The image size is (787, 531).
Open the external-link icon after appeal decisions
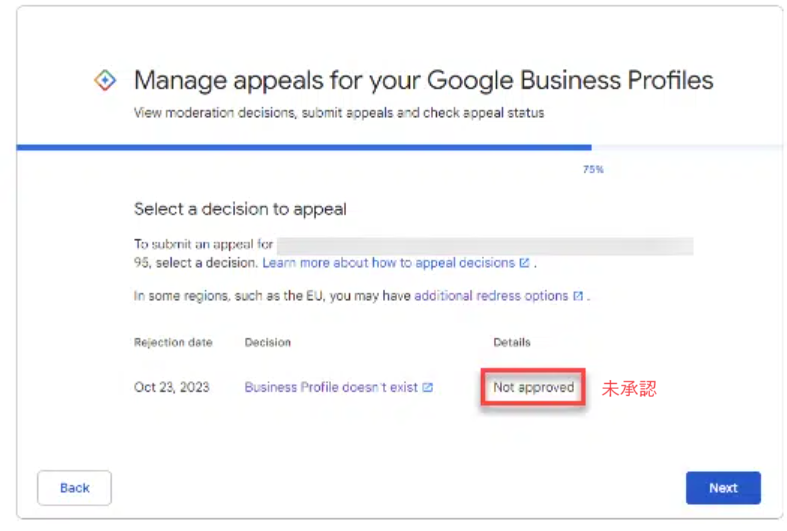click(x=524, y=263)
